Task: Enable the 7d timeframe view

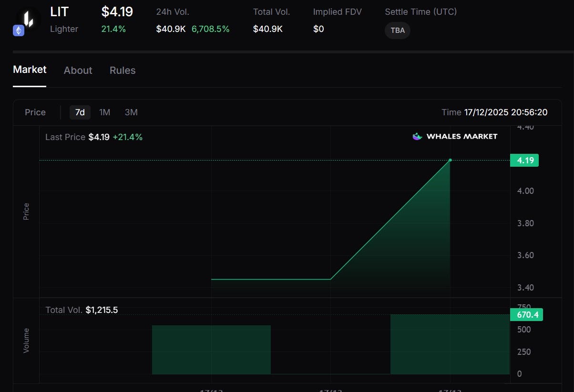Action: tap(80, 112)
